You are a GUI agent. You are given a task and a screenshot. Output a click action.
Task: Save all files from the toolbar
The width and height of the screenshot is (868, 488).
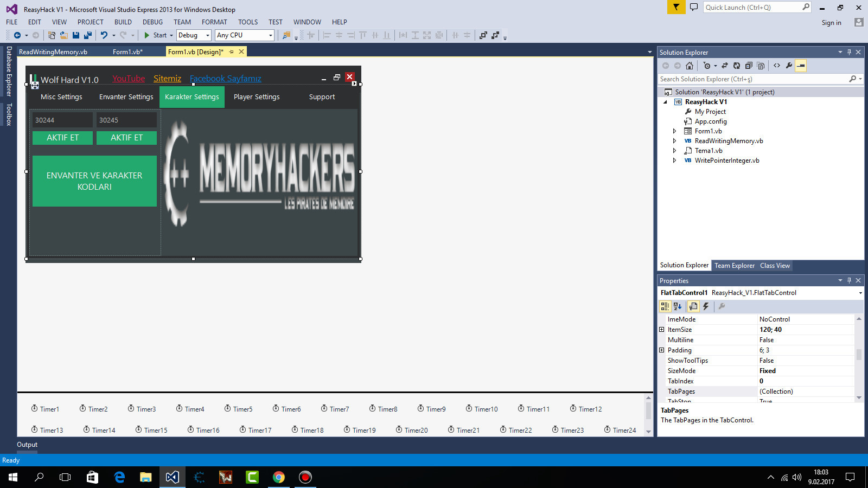87,35
